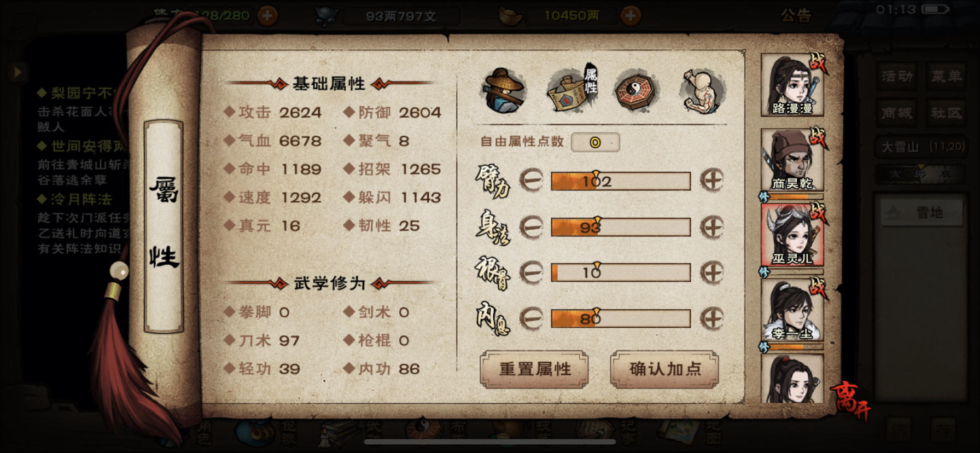The width and height of the screenshot is (980, 453).
Task: Click the 重置属性 reset button
Action: pyautogui.click(x=534, y=369)
